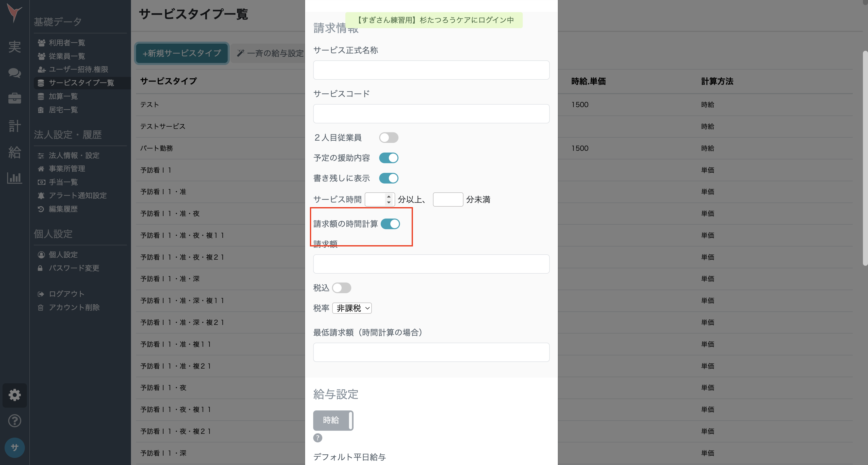Disable the 請求額の時間計算 toggle
The image size is (868, 465).
391,224
